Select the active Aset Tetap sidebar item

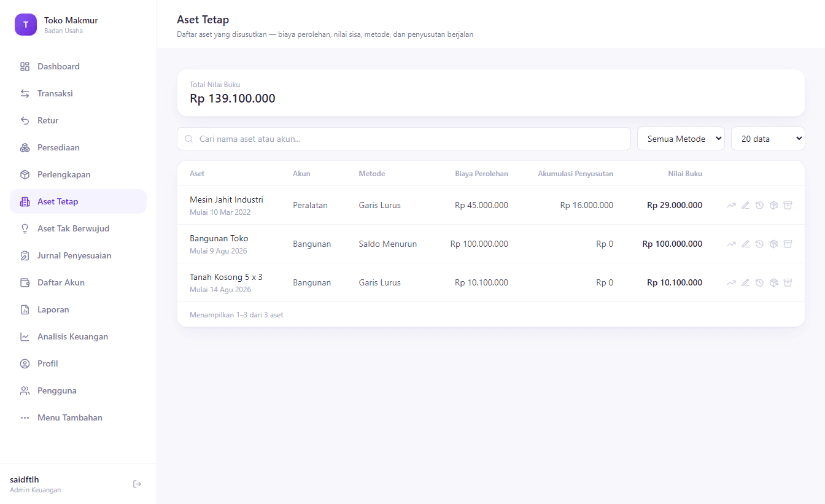[x=78, y=201]
